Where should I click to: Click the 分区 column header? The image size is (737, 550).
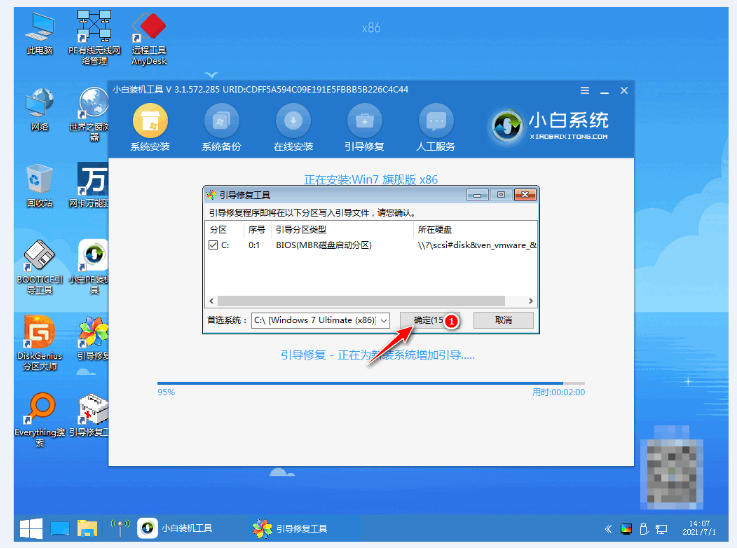pyautogui.click(x=218, y=229)
